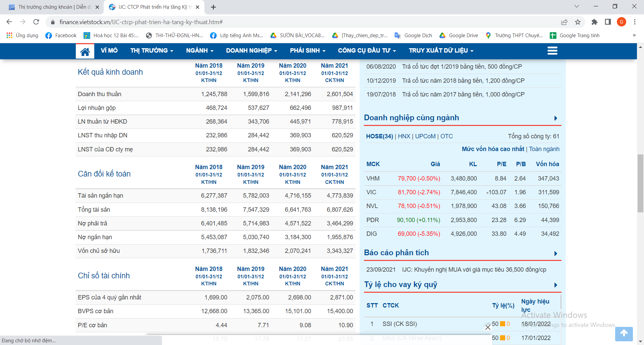644x345 pixels.
Task: Open Cân đối kế toán section link
Action: coord(104,174)
